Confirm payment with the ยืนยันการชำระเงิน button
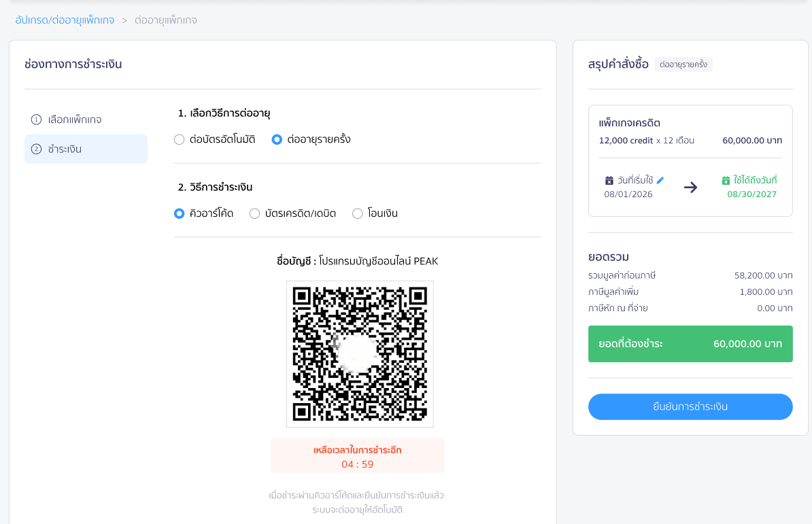 [690, 406]
